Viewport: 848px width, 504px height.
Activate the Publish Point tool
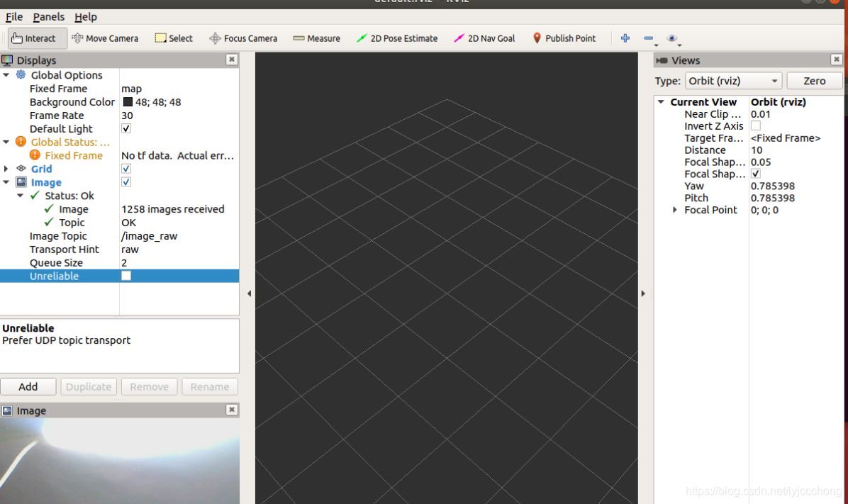564,38
